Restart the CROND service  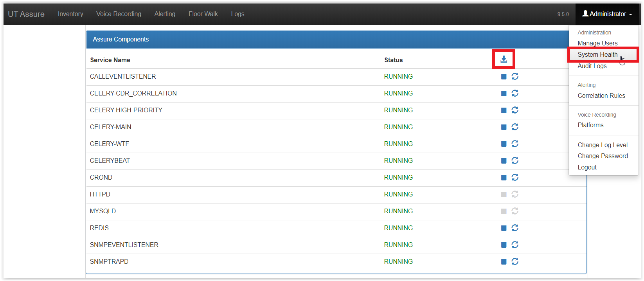point(515,177)
